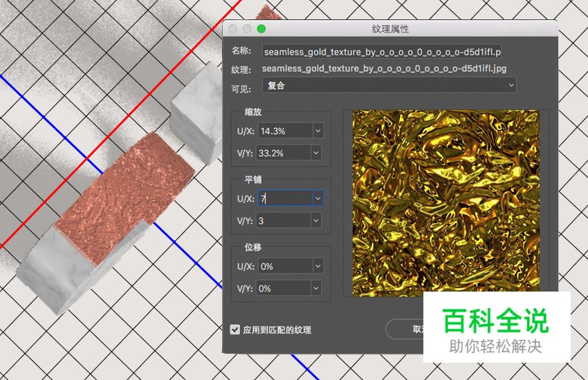Screen dimensions: 588x380
Task: Open the 可见 复合 dropdown
Action: 389,86
